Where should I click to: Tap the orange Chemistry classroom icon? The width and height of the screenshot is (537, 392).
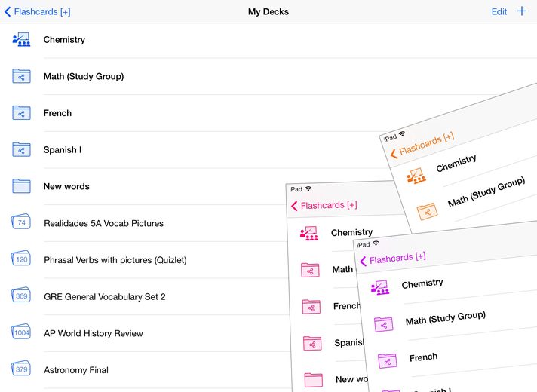[x=416, y=176]
